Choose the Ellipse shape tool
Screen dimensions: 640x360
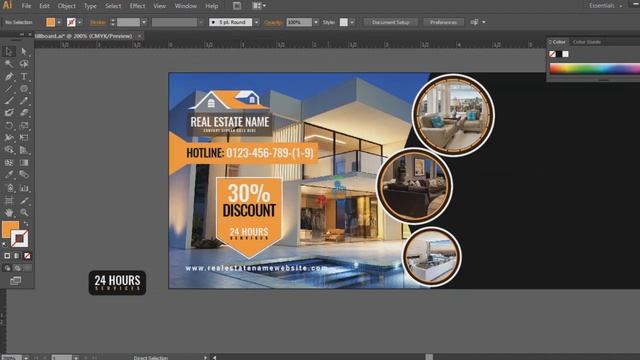(24, 89)
